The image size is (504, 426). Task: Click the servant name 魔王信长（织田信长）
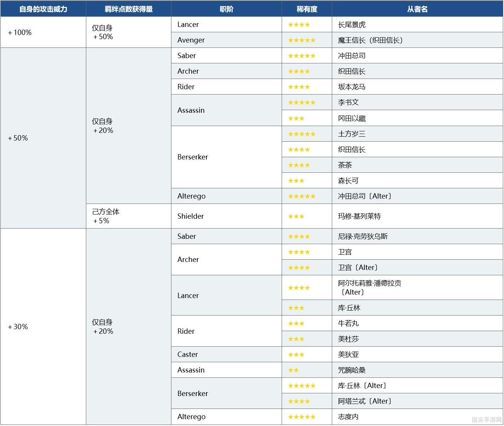pos(370,40)
